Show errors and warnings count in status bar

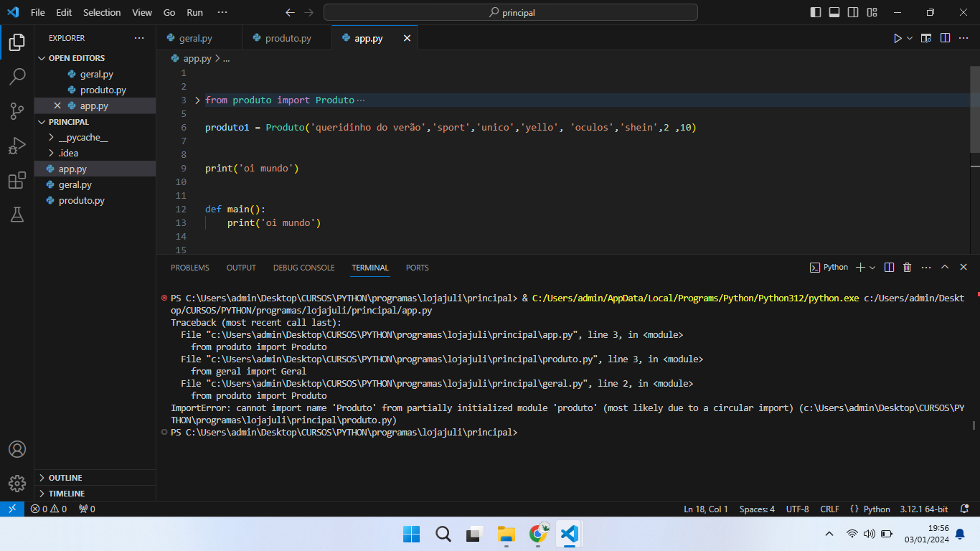(x=49, y=509)
